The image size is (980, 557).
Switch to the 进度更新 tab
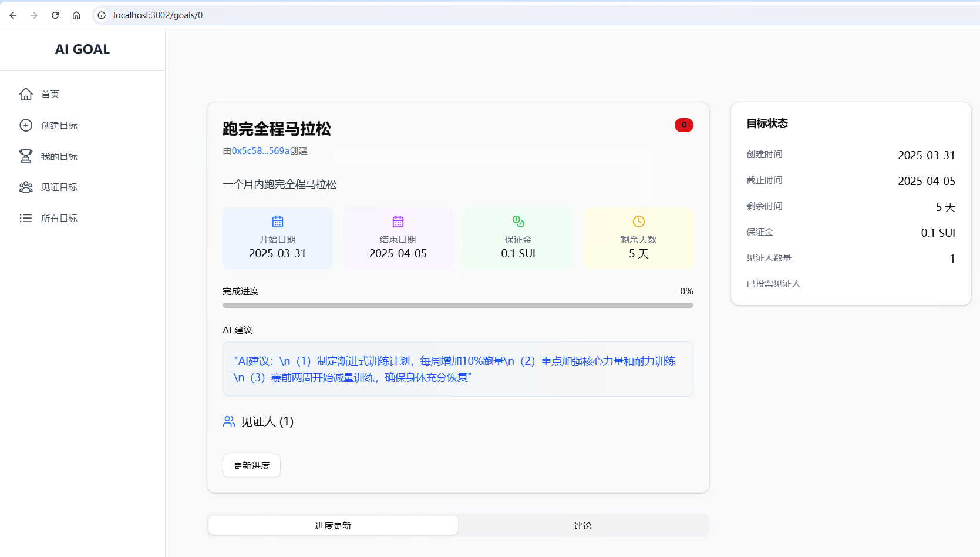click(332, 525)
